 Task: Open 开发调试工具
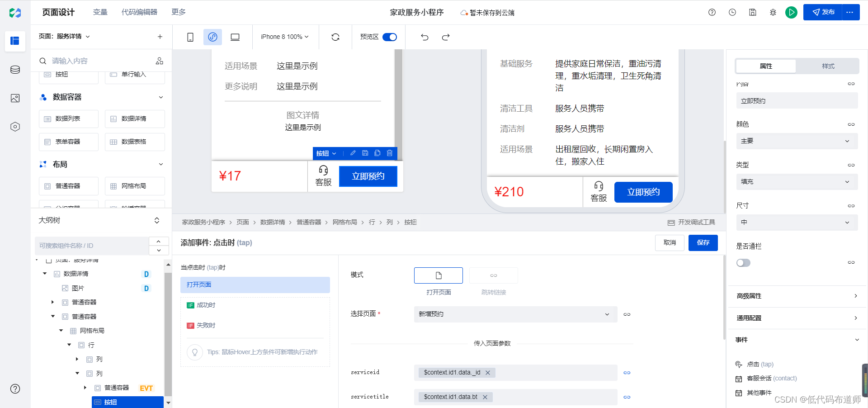point(692,223)
